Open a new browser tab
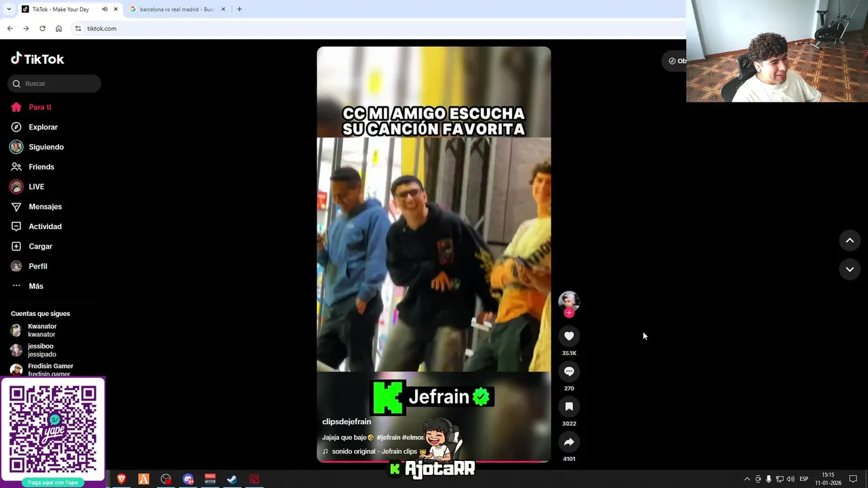 point(239,9)
